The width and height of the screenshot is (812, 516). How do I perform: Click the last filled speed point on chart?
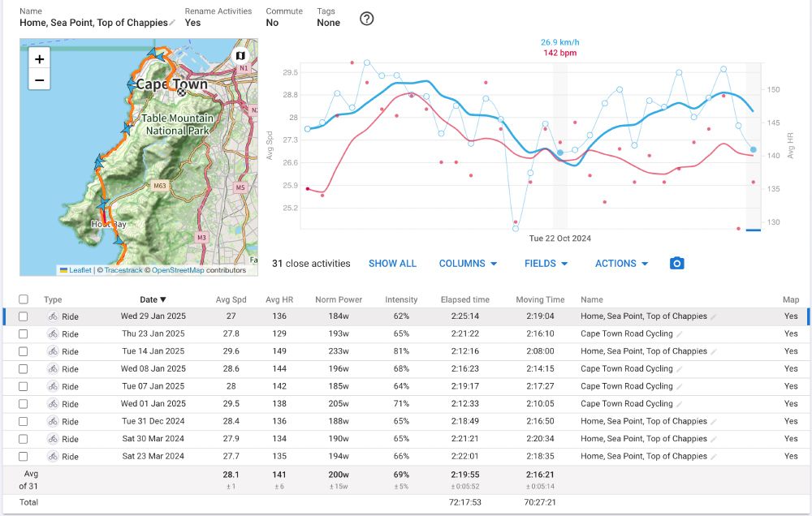(753, 149)
